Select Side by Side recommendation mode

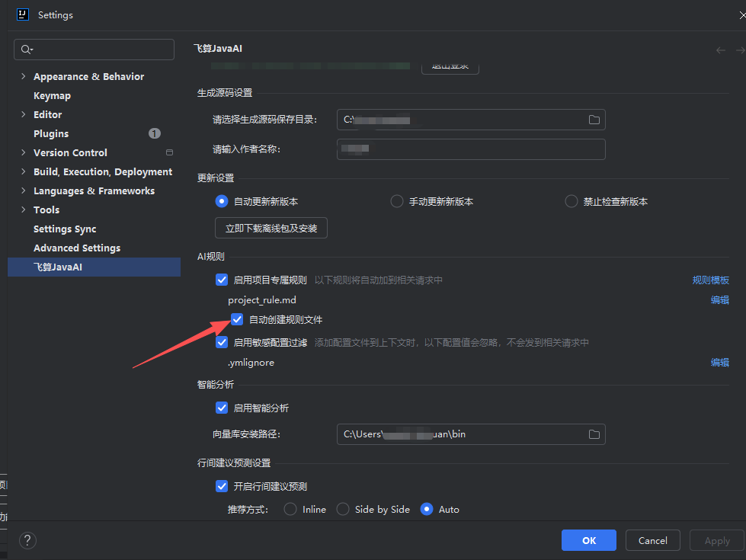point(343,509)
